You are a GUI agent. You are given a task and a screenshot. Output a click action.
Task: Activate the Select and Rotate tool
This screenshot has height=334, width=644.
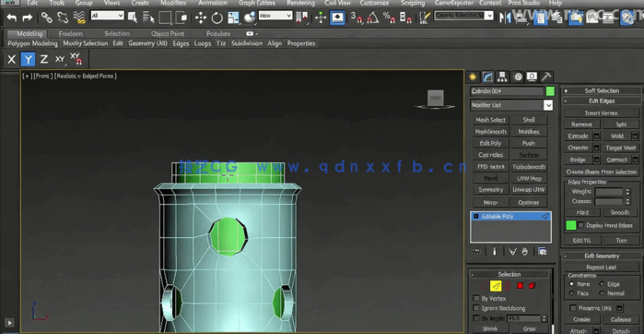217,18
